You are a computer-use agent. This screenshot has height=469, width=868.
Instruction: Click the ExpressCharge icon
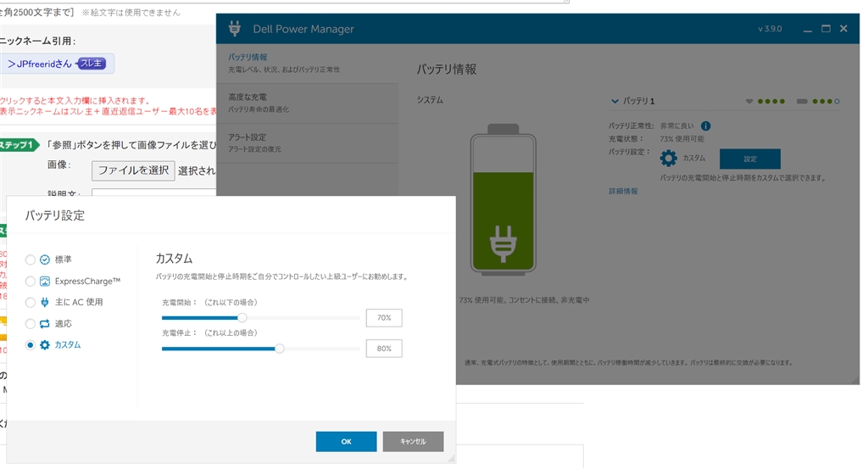(45, 282)
